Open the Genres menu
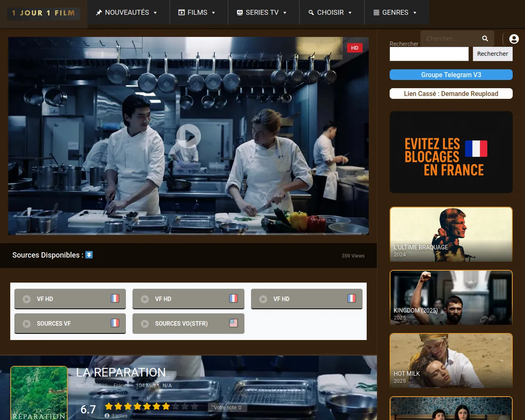 point(395,13)
